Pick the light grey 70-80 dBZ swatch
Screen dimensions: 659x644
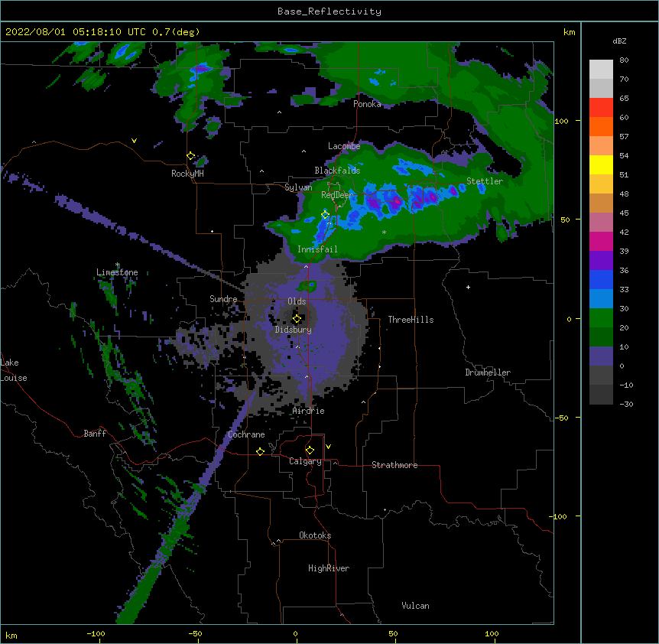[x=601, y=70]
